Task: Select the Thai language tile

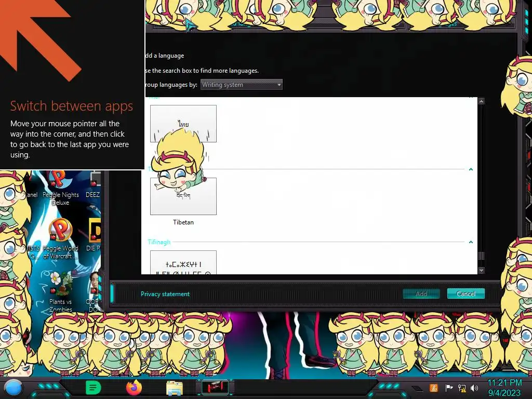Action: (x=183, y=124)
